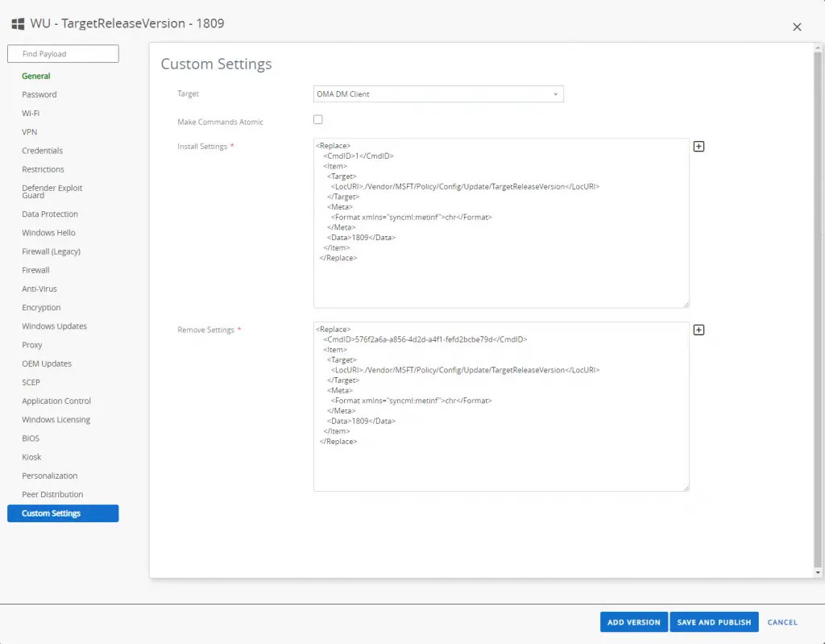This screenshot has height=644, width=825.
Task: Click the Remove Settings resize grip
Action: click(x=686, y=488)
